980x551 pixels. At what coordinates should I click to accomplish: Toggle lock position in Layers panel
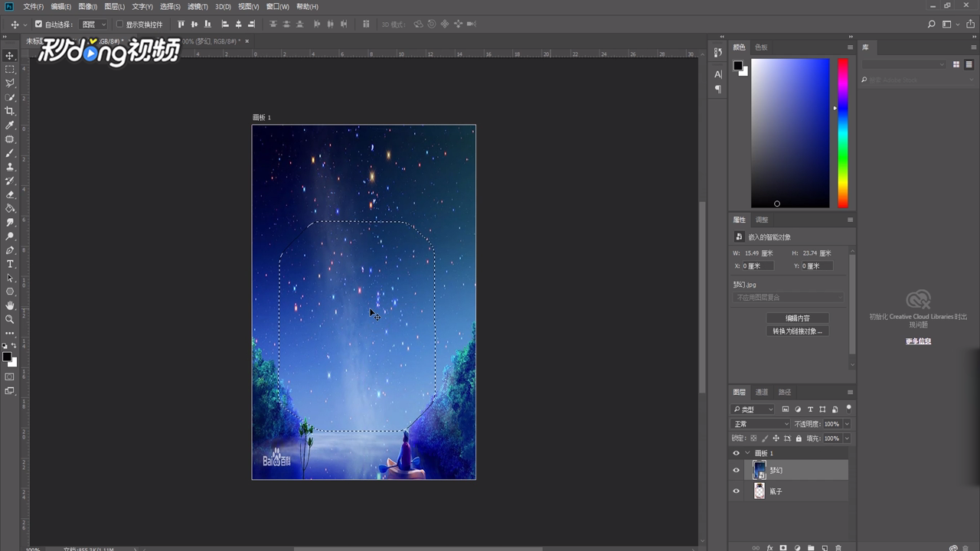coord(776,439)
